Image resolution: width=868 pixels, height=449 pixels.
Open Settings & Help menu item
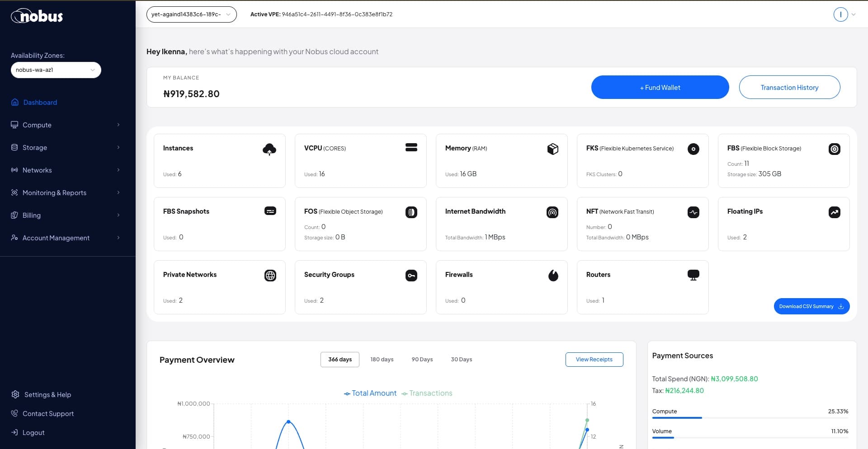click(x=47, y=394)
